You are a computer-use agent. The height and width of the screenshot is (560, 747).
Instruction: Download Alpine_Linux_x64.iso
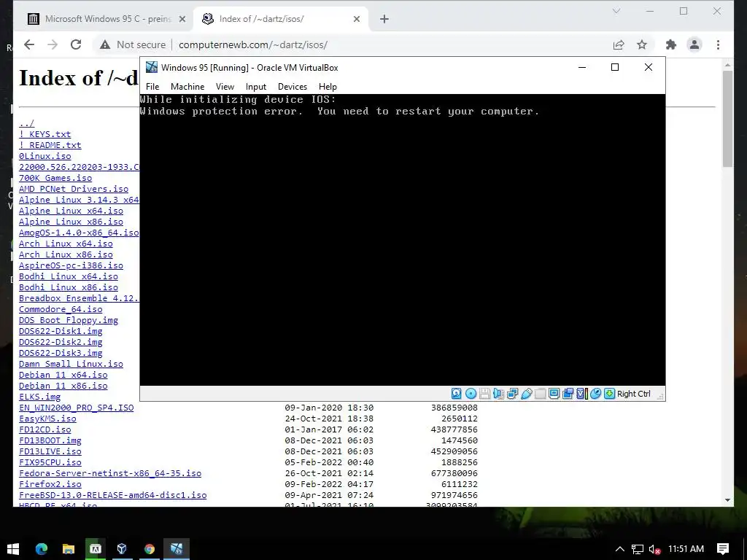71,211
